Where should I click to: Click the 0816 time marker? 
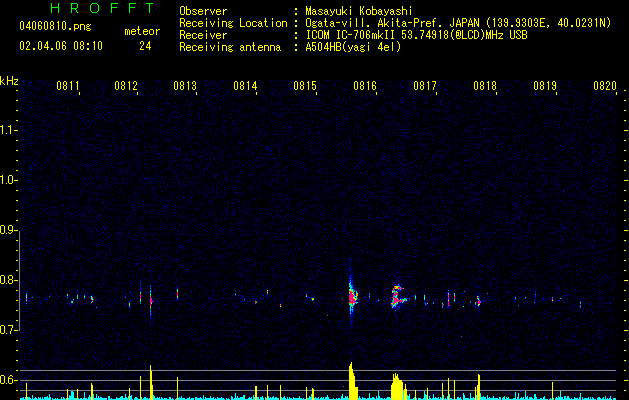(x=365, y=85)
